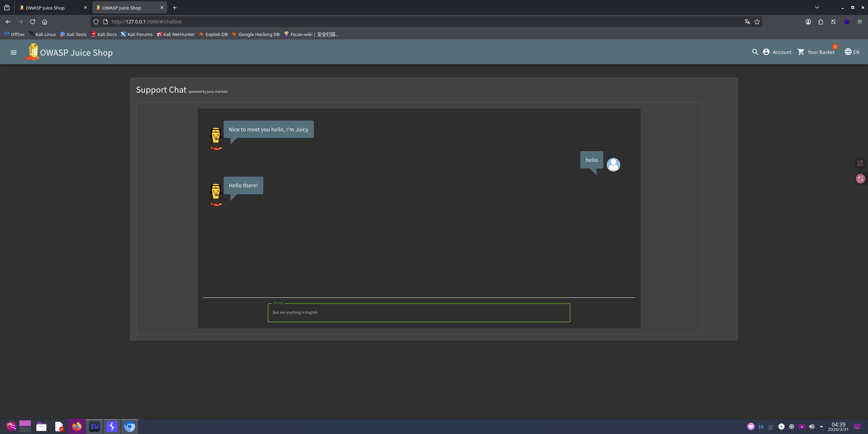Click the browser Back arrow
Screen dimensions: 868x434
tap(8, 22)
